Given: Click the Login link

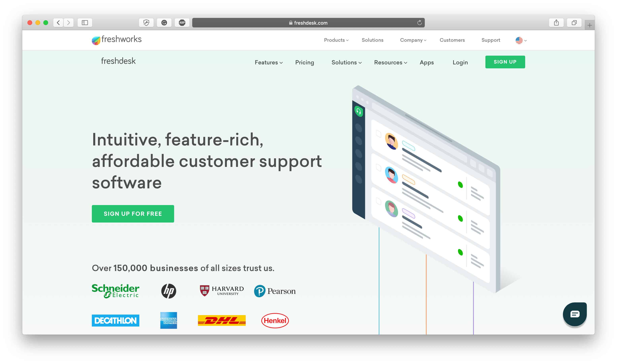Looking at the screenshot, I should point(460,62).
